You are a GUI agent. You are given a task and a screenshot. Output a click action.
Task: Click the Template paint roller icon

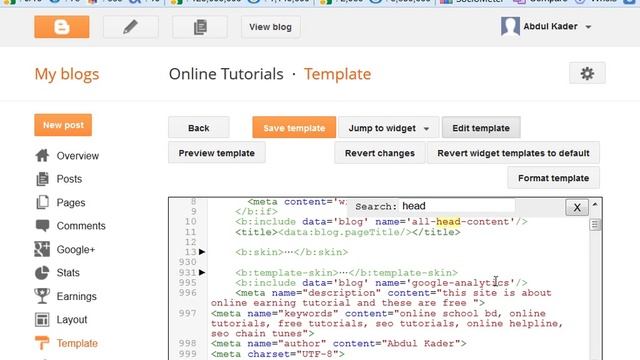click(x=42, y=343)
